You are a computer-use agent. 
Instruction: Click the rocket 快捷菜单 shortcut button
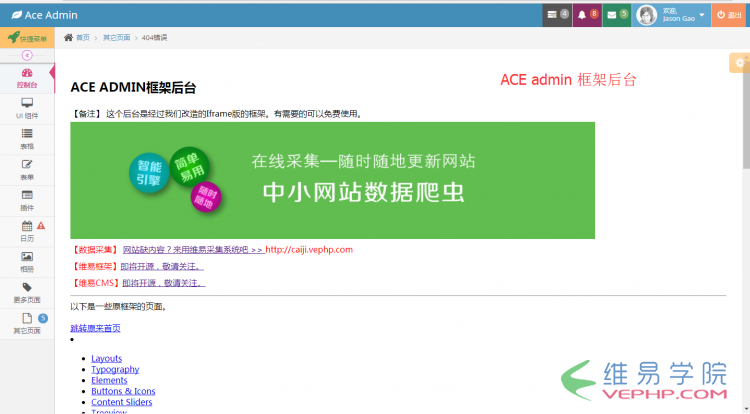[27, 38]
